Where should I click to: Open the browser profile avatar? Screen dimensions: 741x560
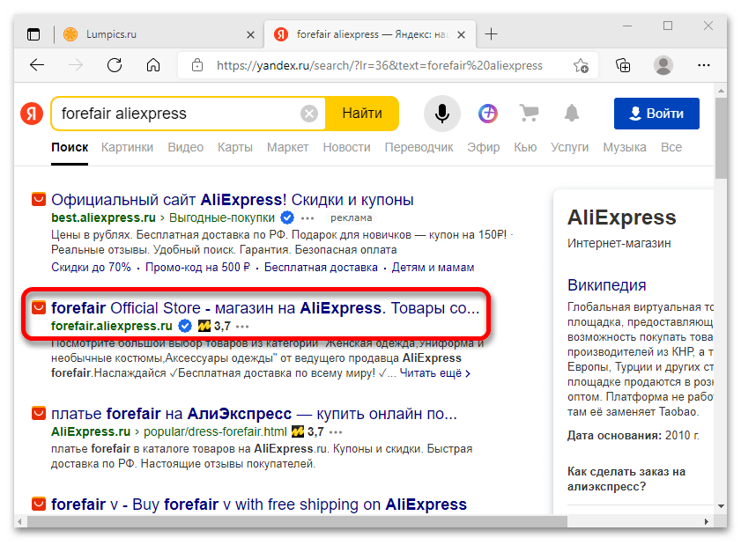[663, 65]
